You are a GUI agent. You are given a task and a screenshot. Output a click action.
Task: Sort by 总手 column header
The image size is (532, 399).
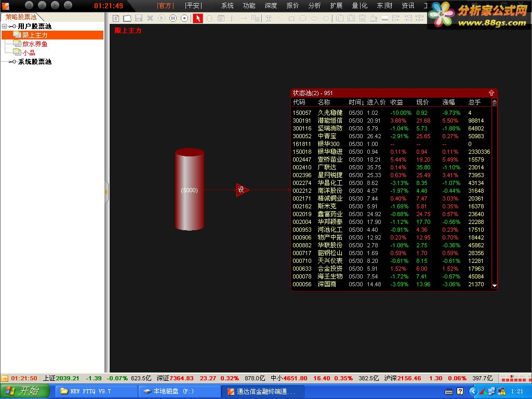(474, 102)
